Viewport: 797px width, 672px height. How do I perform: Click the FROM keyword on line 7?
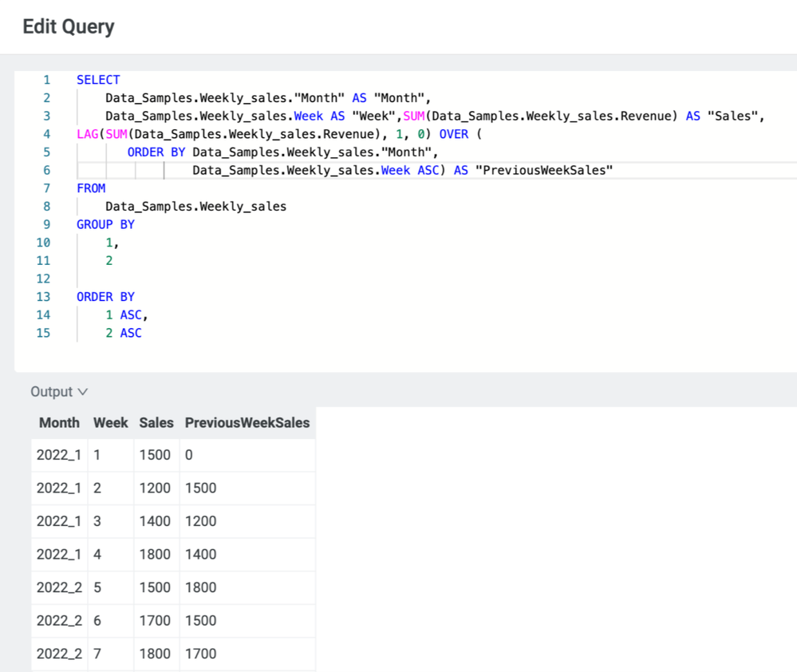click(91, 188)
